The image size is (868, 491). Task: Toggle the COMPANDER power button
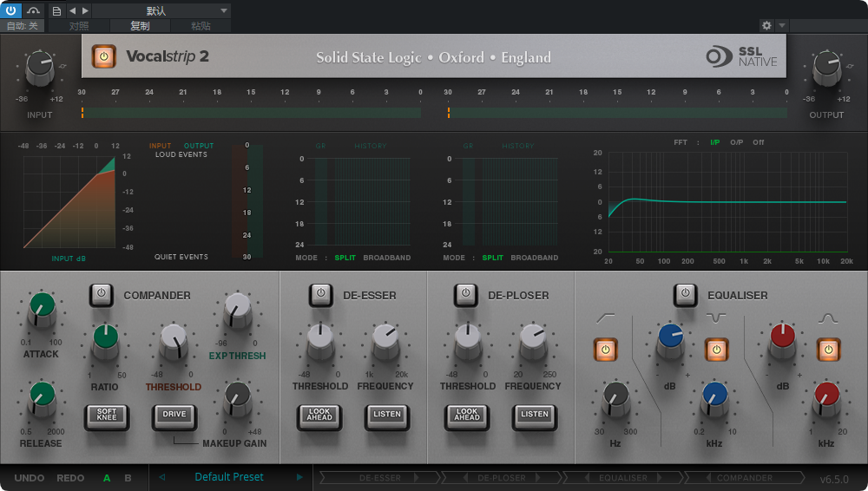pyautogui.click(x=102, y=294)
